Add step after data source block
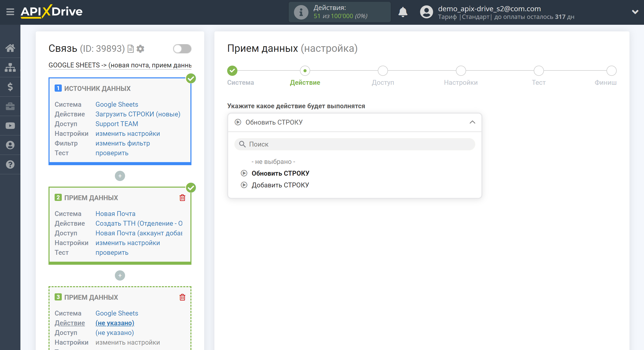 (120, 176)
